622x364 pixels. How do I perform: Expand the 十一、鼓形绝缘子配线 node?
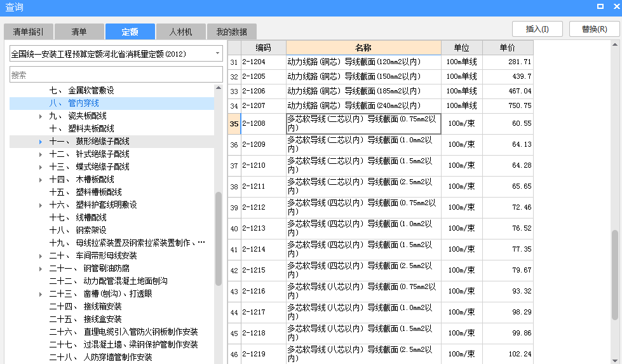tap(41, 142)
